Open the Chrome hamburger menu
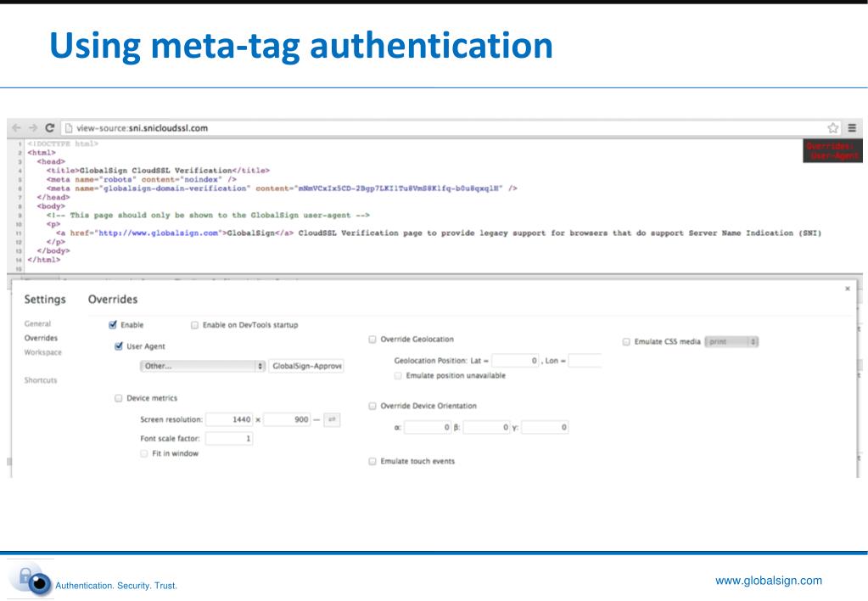Image resolution: width=868 pixels, height=601 pixels. coord(852,128)
